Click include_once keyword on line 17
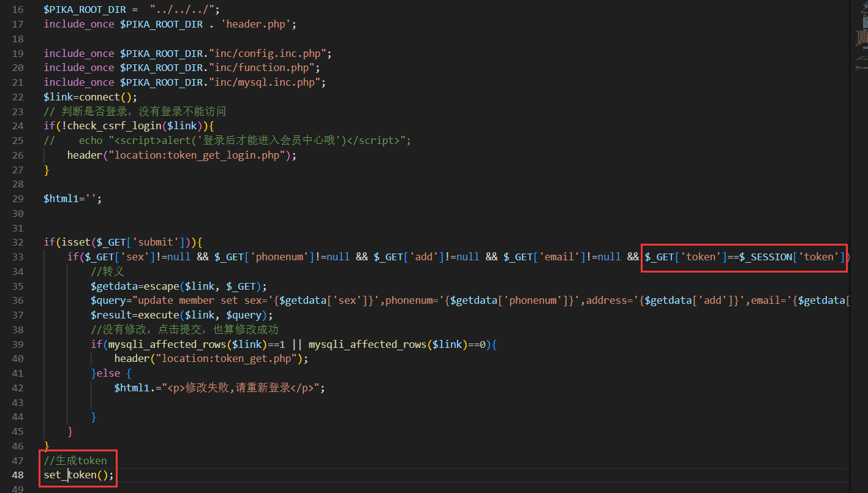The width and height of the screenshot is (868, 493). [79, 24]
